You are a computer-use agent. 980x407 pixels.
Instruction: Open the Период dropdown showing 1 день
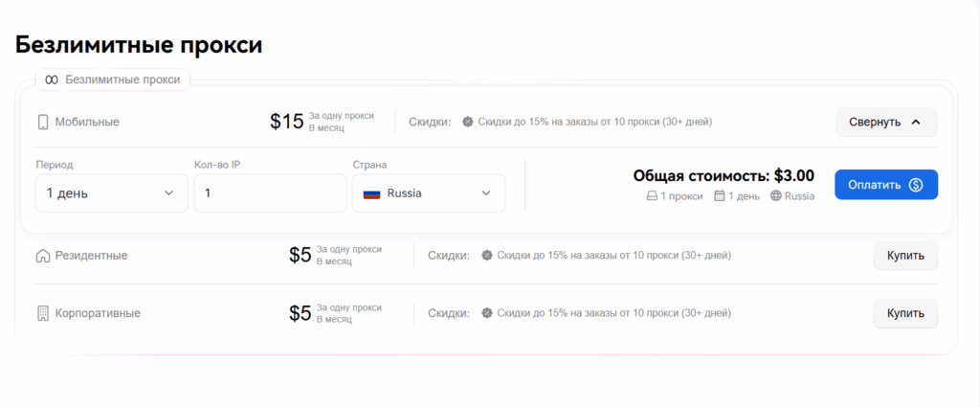111,193
